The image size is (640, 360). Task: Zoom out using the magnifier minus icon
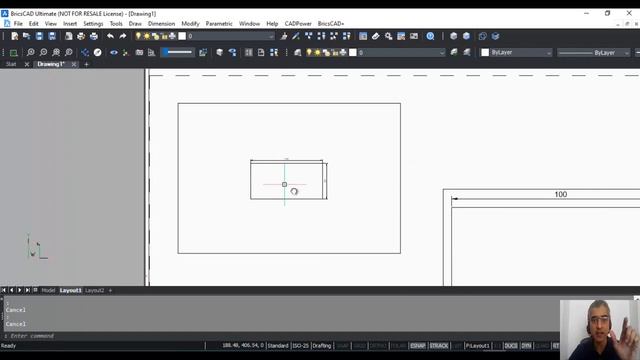(x=43, y=53)
